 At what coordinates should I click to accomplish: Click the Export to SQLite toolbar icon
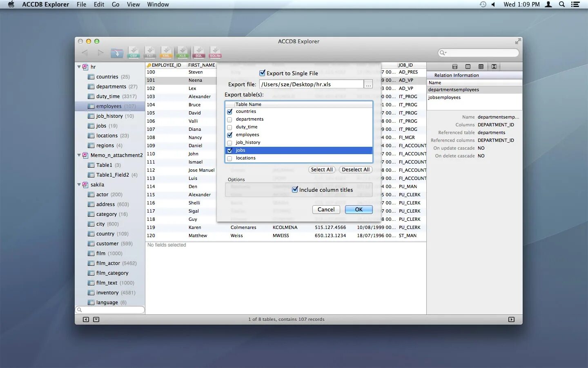(x=215, y=52)
